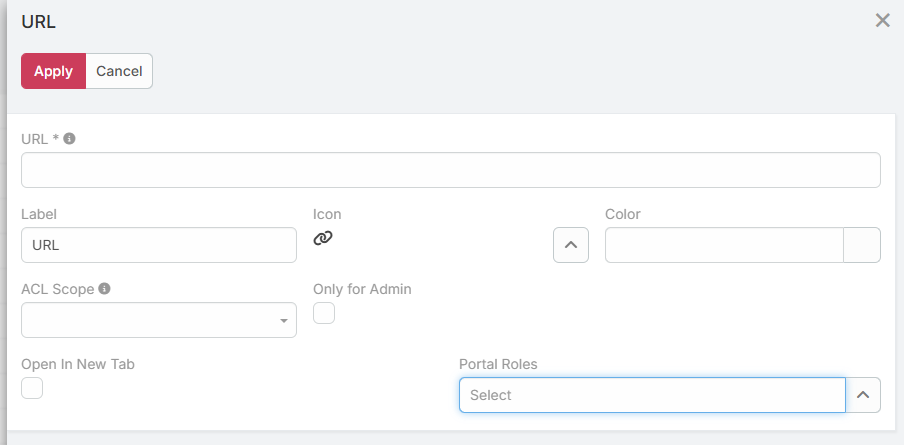Open the Portal Roles Select field

coord(652,395)
